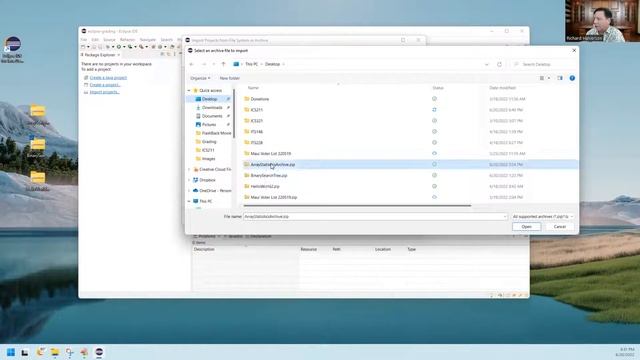Viewport: 640px width, 360px height.
Task: Click 'This PC' in the address breadcrumb
Action: (251, 64)
